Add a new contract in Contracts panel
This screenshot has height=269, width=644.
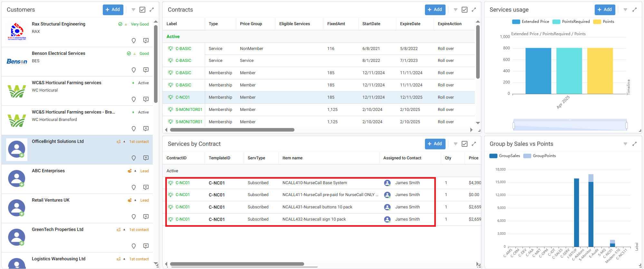(x=435, y=10)
